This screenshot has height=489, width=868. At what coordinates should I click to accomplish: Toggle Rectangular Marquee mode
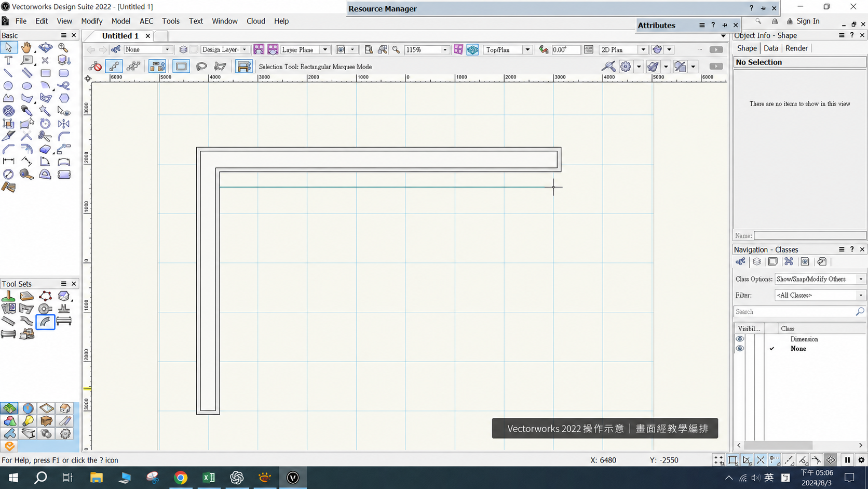181,67
